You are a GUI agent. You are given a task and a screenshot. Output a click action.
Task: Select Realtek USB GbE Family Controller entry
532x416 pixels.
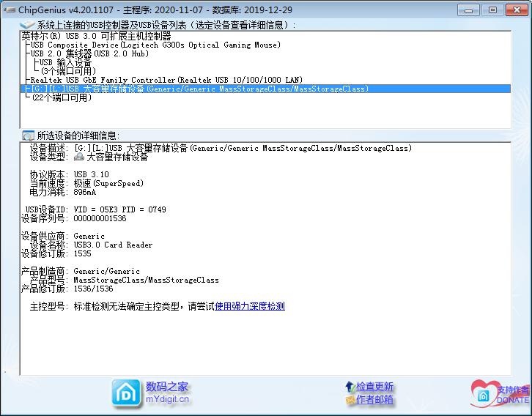(x=166, y=80)
